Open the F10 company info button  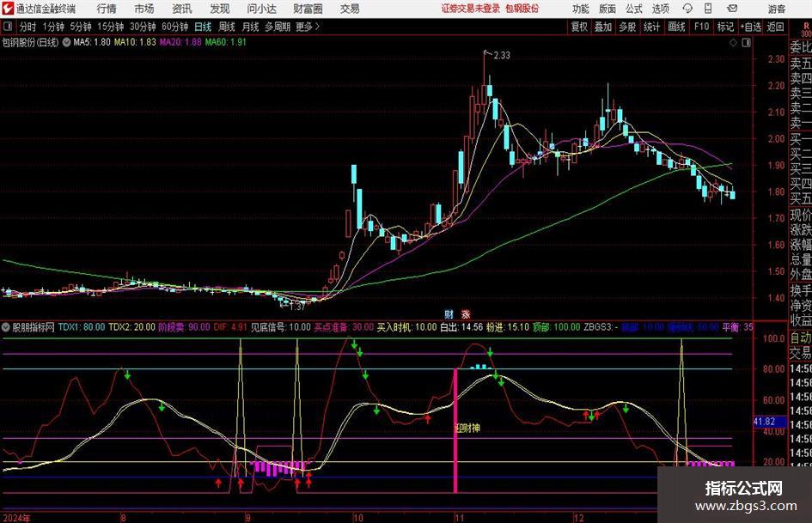[702, 27]
